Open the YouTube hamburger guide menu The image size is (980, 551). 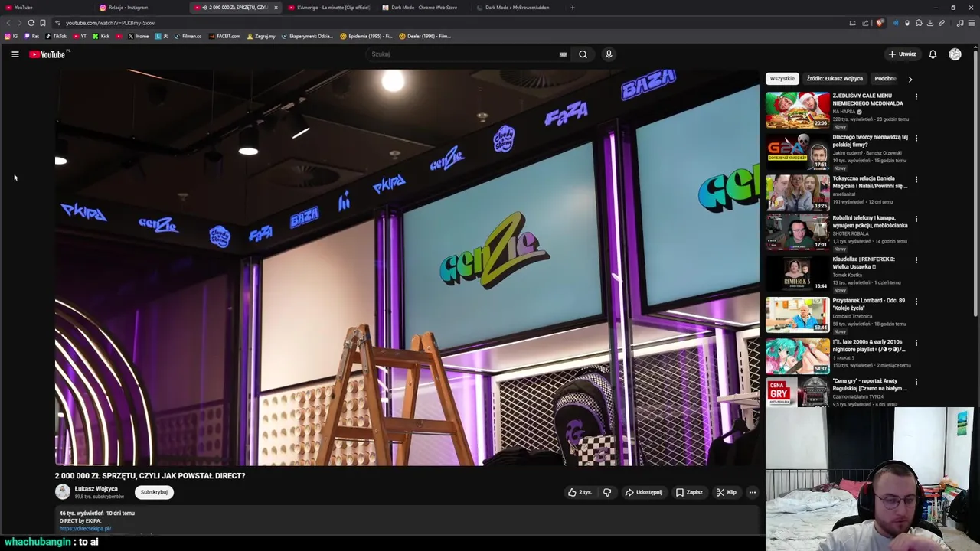pos(15,54)
